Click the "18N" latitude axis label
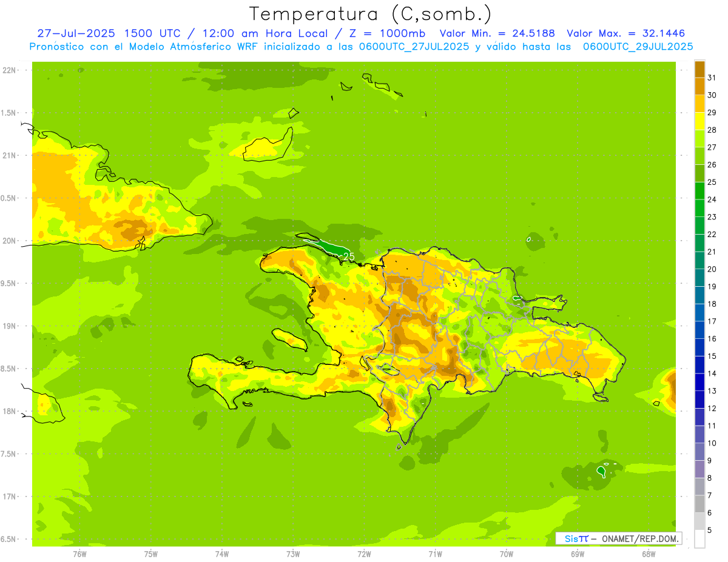This screenshot has height=562, width=728. [10, 411]
